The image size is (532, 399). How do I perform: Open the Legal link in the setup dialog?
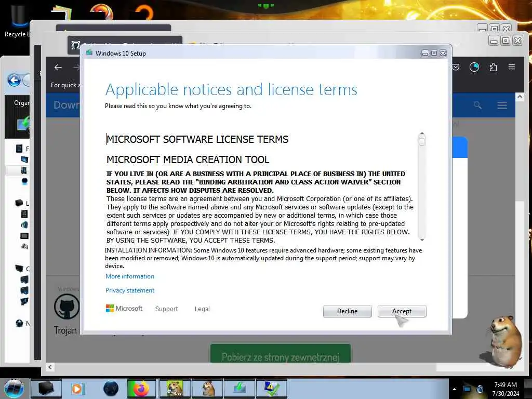pyautogui.click(x=202, y=309)
